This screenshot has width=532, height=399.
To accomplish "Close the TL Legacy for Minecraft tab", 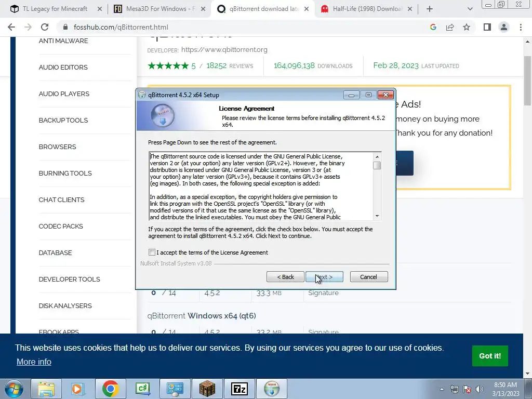I will coord(99,9).
